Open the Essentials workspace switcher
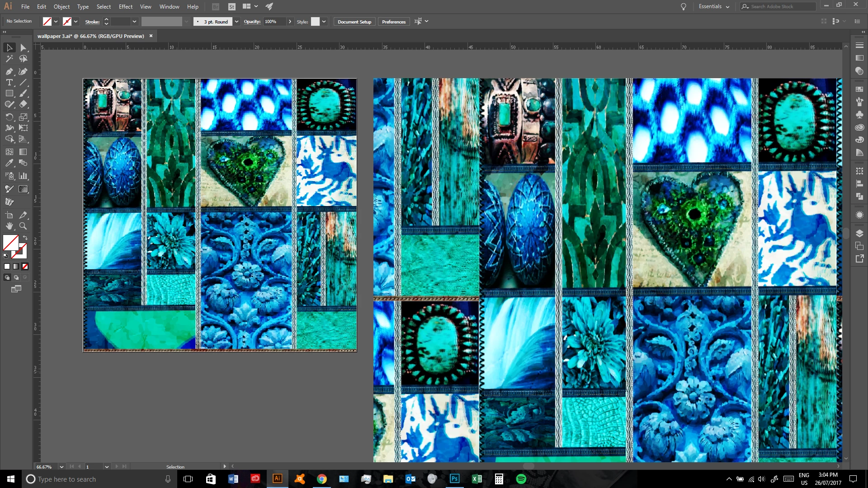 (x=714, y=7)
